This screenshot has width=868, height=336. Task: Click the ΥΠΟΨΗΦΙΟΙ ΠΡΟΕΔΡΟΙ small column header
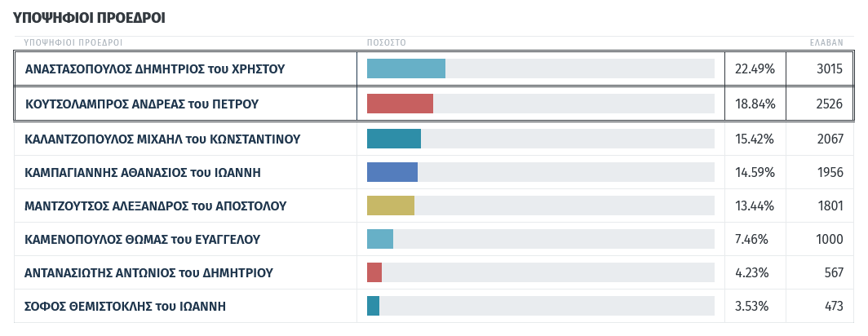tap(73, 42)
